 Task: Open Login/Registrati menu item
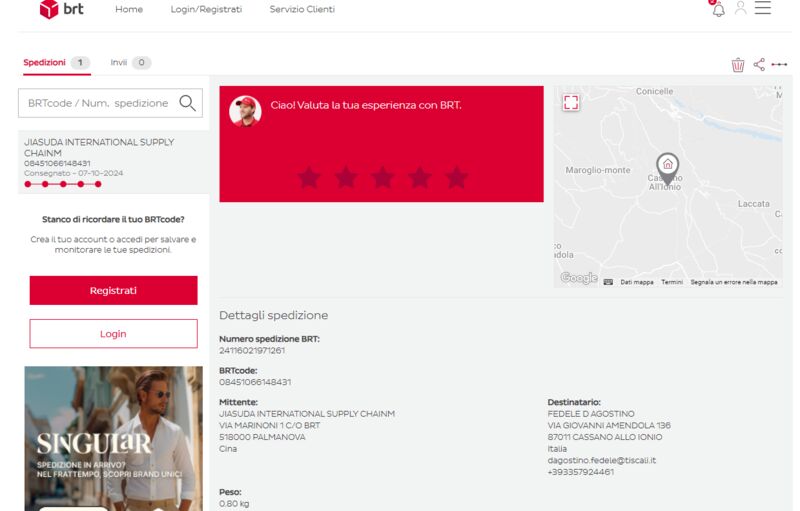tap(206, 9)
